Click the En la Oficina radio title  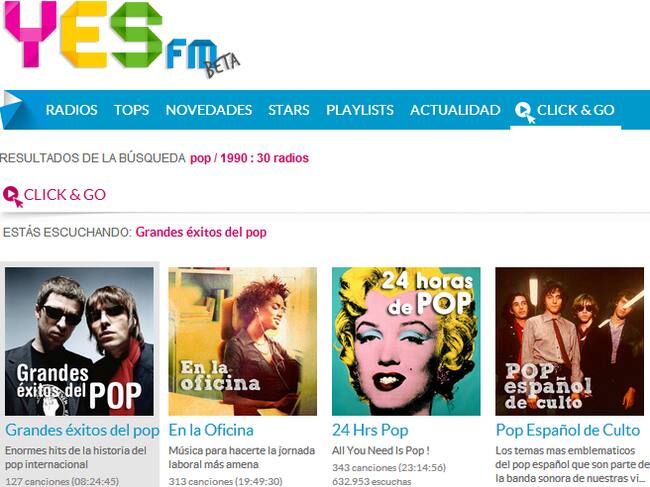[211, 430]
